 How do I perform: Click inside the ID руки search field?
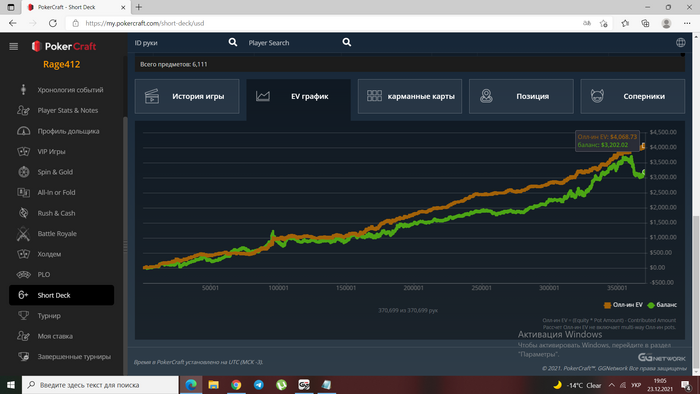point(180,42)
